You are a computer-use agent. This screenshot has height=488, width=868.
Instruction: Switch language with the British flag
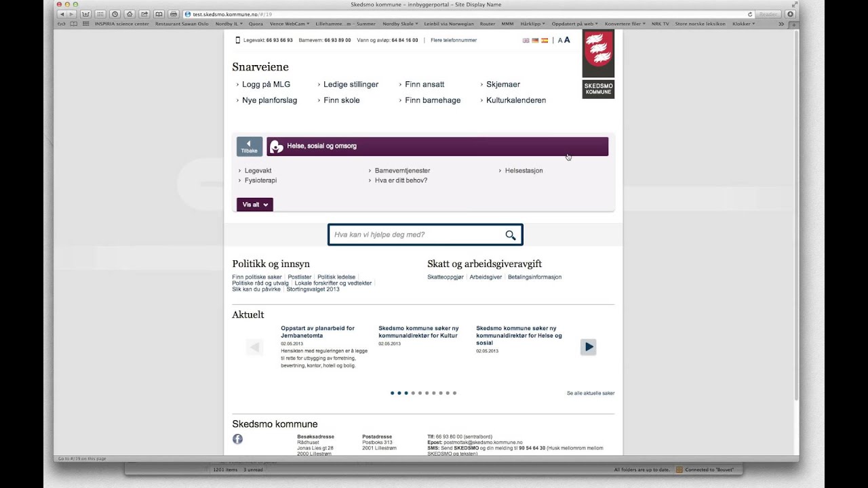(526, 40)
